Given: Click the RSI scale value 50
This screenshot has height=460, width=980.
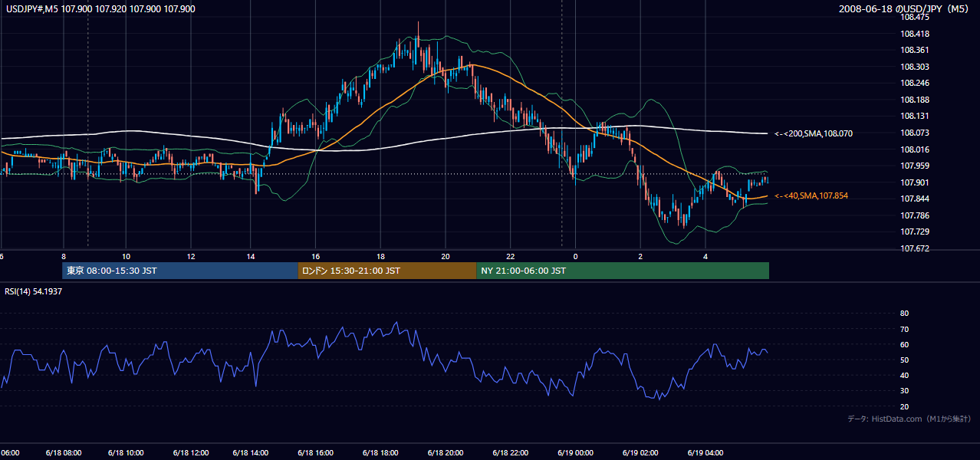Looking at the screenshot, I should 904,360.
